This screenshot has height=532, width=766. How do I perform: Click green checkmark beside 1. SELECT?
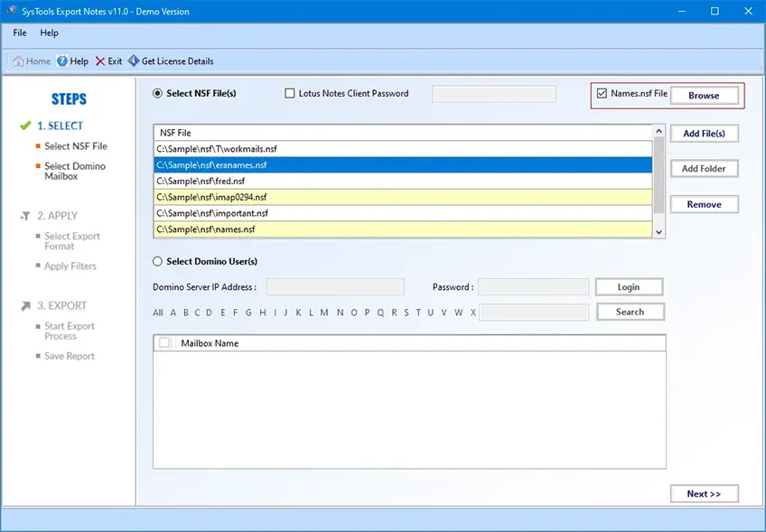(25, 126)
